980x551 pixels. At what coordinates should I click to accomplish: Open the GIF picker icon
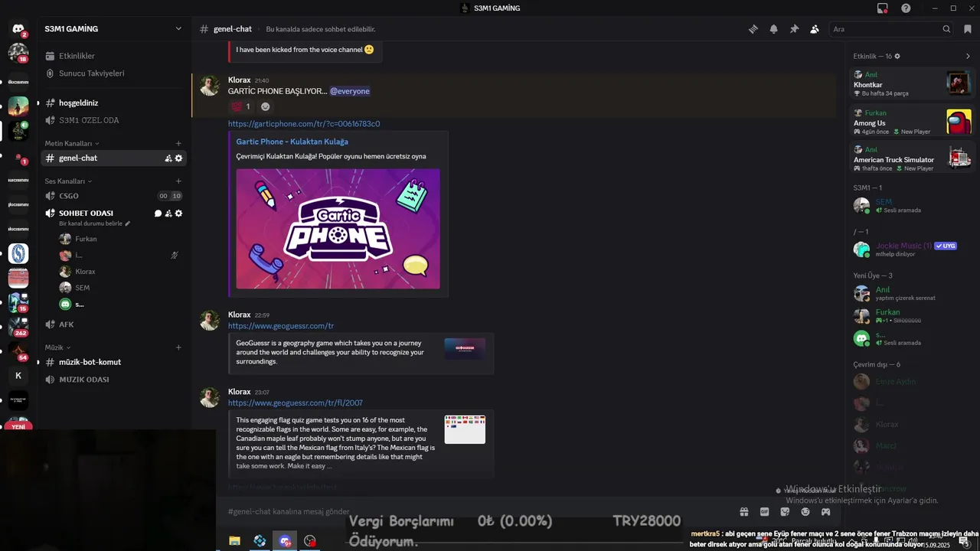[764, 511]
